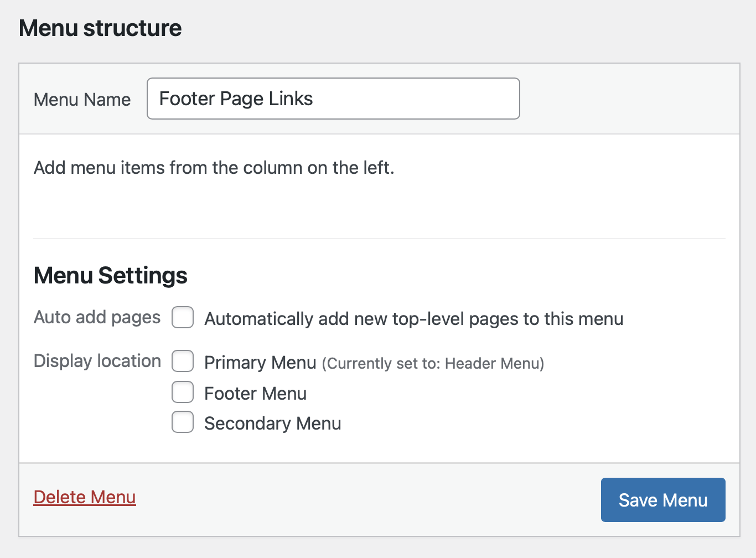Click empty space right of Footer Page Links

click(415, 99)
